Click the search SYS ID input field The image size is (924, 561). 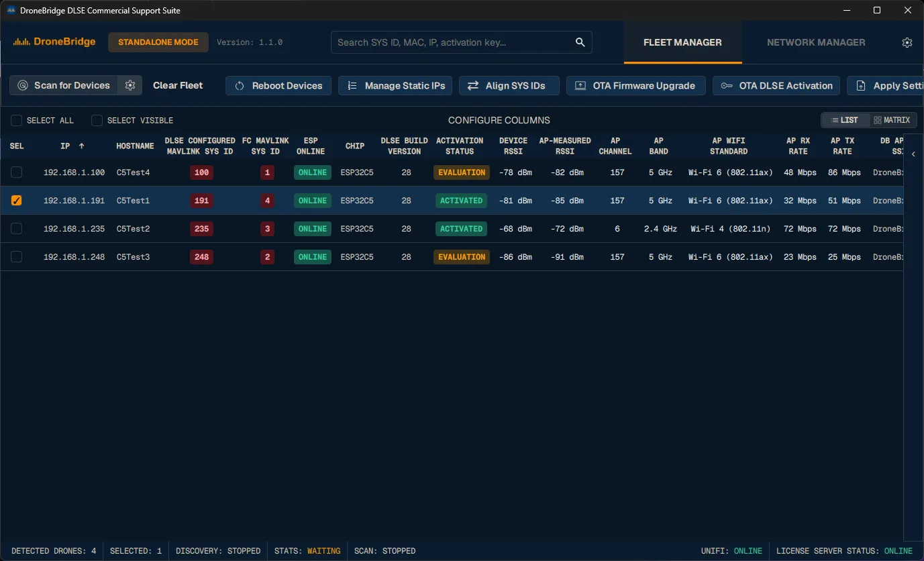coord(452,42)
